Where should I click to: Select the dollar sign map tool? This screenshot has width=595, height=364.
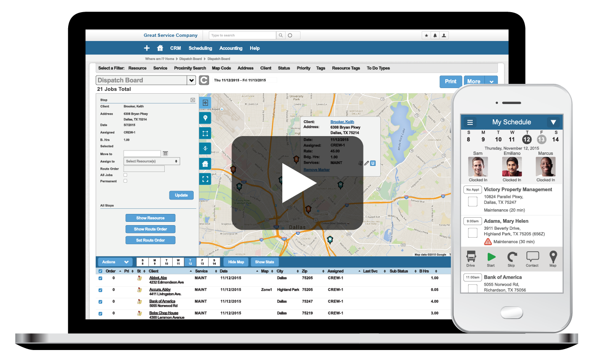pyautogui.click(x=205, y=149)
